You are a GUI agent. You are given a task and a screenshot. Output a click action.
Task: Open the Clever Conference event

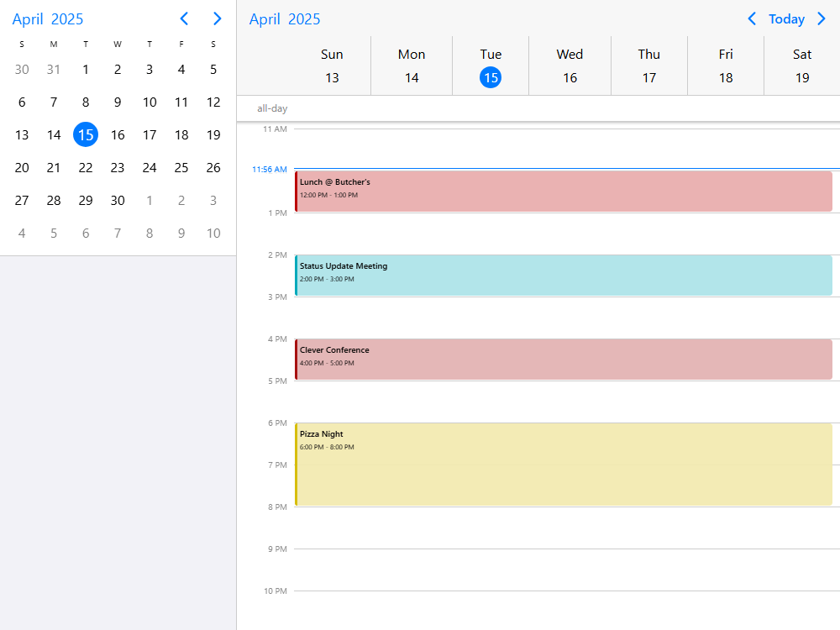[564, 360]
